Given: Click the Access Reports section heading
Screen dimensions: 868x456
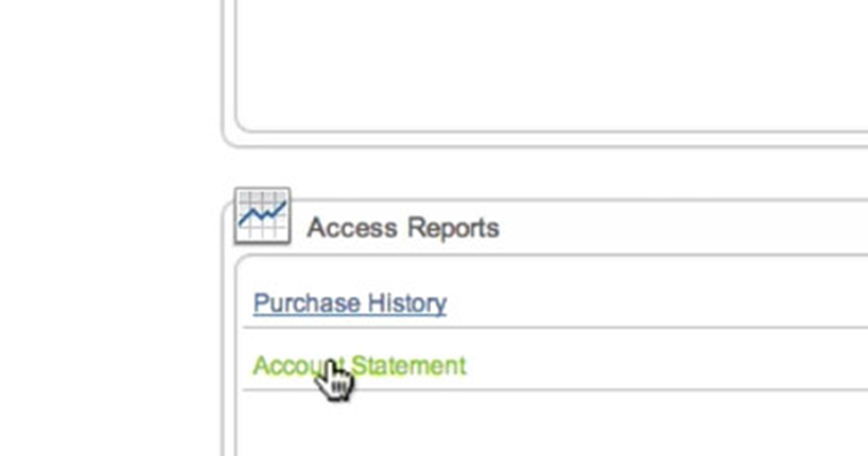Looking at the screenshot, I should tap(404, 227).
